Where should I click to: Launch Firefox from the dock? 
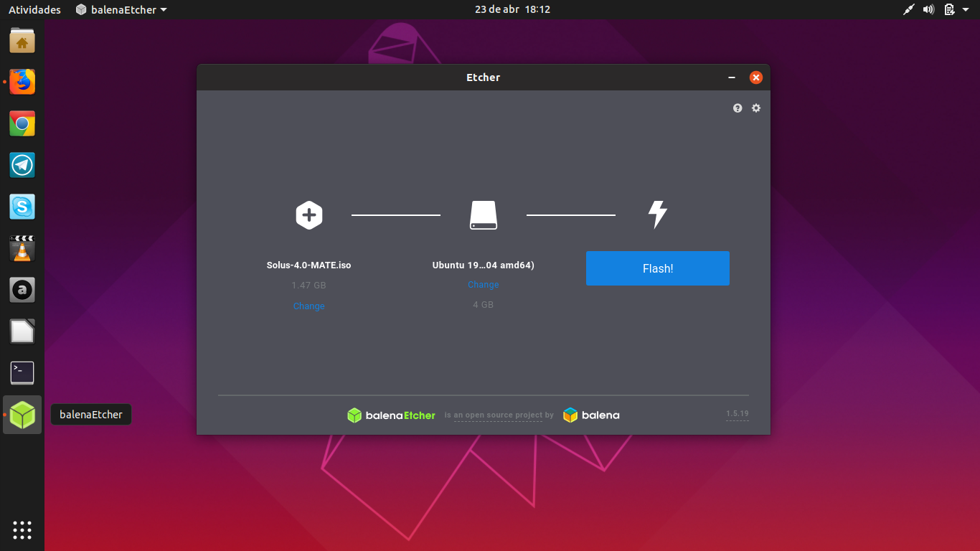22,82
